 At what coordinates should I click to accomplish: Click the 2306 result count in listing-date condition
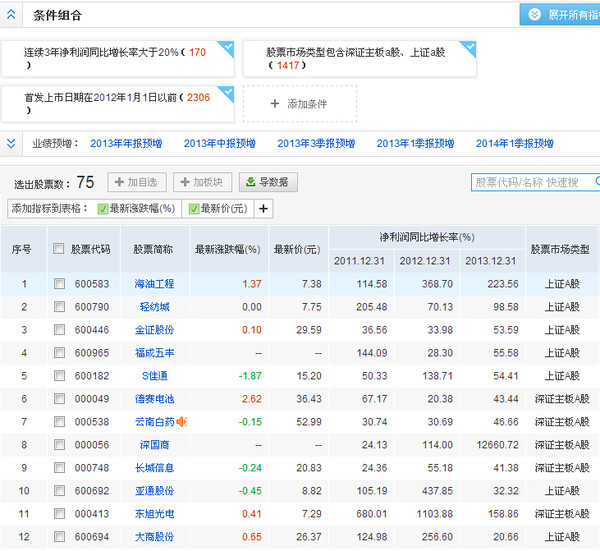pos(198,98)
